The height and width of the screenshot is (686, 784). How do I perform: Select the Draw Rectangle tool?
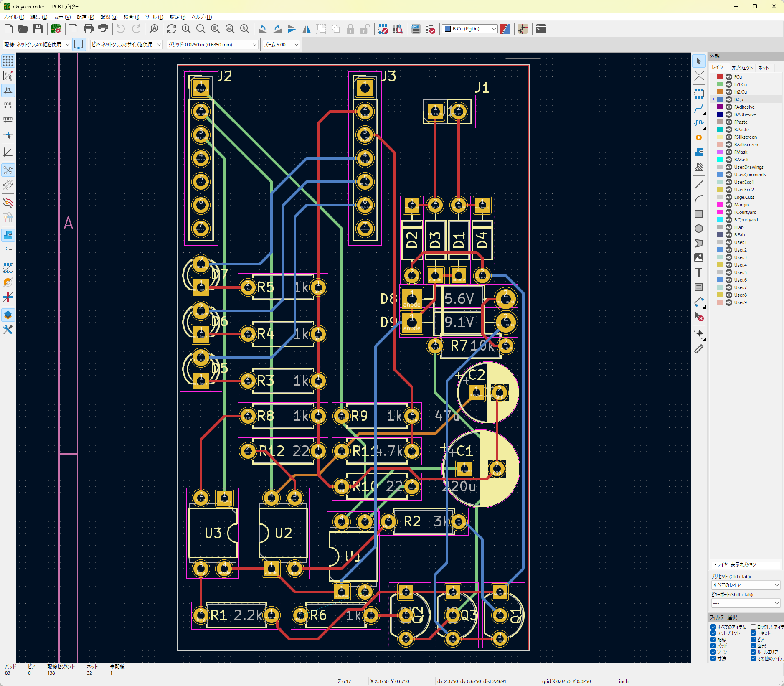click(698, 214)
